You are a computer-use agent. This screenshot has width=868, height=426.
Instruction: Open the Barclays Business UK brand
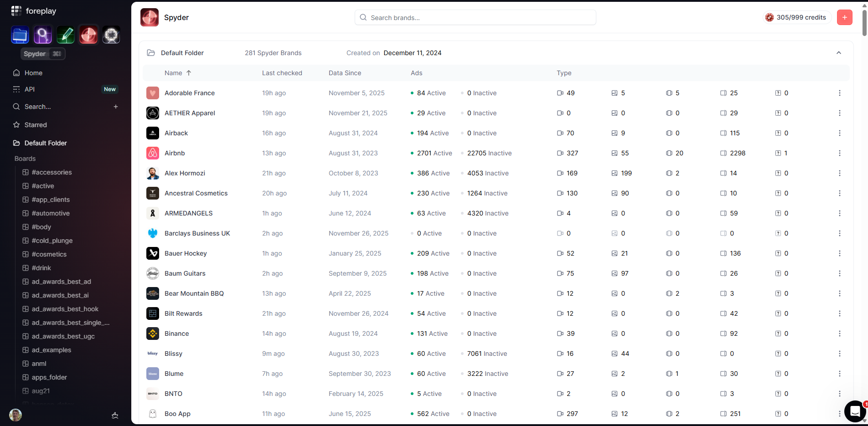click(197, 233)
